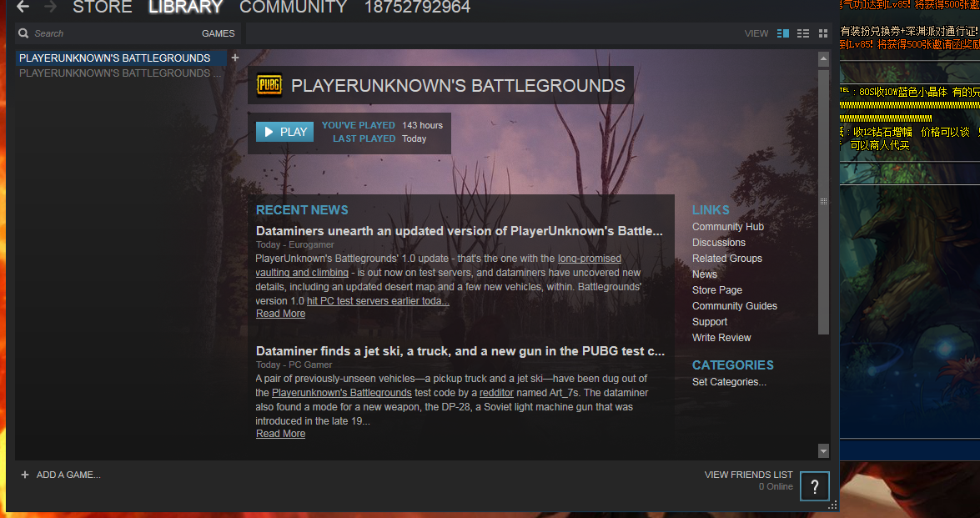Click the PLAY button
Viewport: 980px width, 518px height.
(284, 132)
